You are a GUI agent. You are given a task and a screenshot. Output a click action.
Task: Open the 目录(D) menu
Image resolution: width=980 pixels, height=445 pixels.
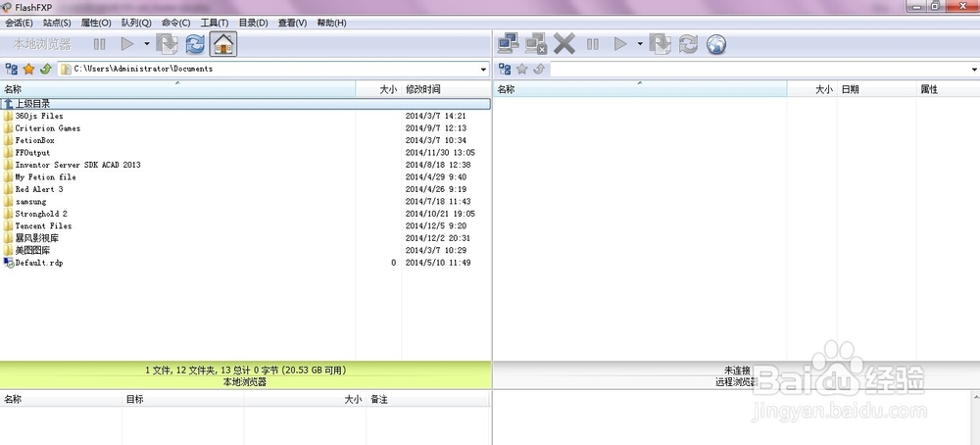[x=253, y=24]
